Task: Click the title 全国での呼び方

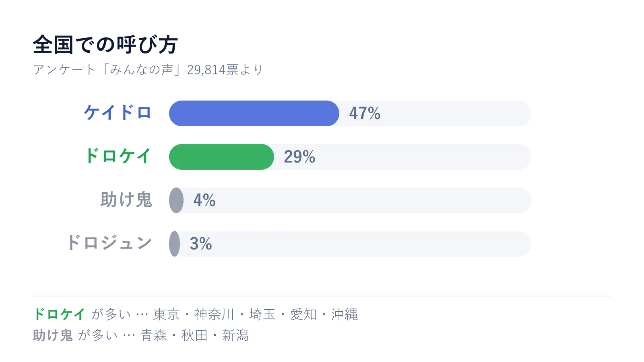Action: click(x=105, y=45)
